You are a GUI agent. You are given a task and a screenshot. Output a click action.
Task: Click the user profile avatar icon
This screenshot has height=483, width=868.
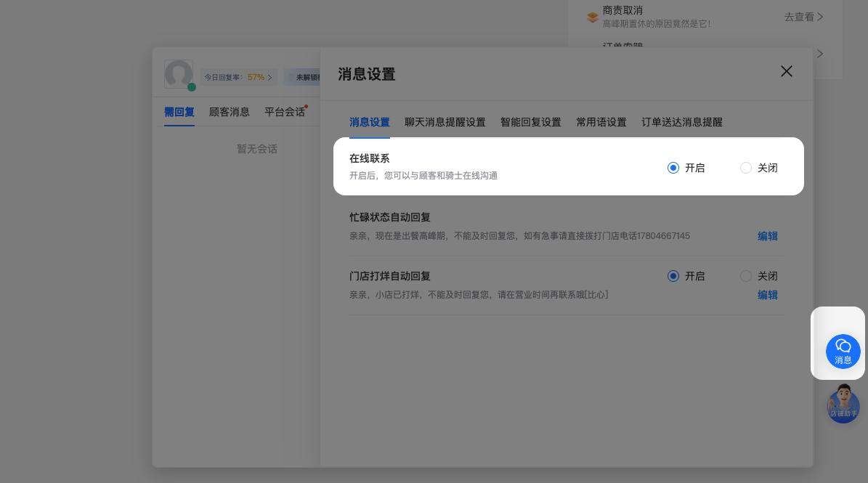(178, 74)
